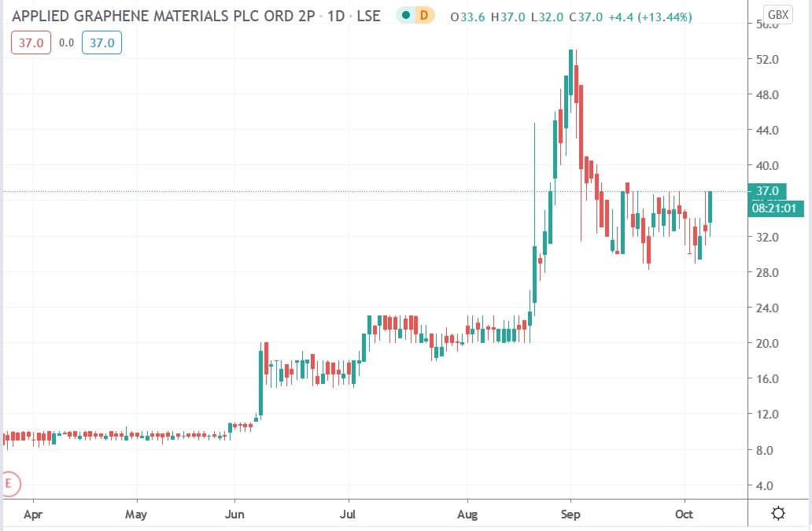Viewport: 812px width, 531px height.
Task: Open chart settings gear icon
Action: 778,514
